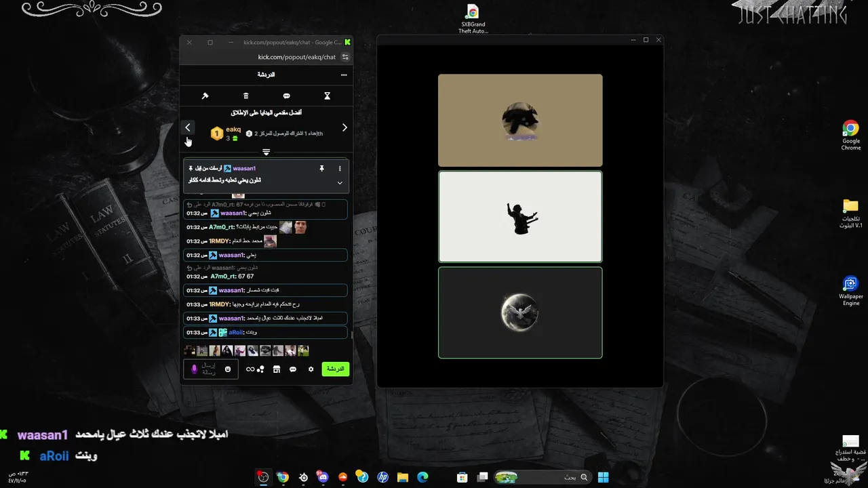Select the black cat thumbnail on tan background
The width and height of the screenshot is (868, 488).
pyautogui.click(x=520, y=120)
